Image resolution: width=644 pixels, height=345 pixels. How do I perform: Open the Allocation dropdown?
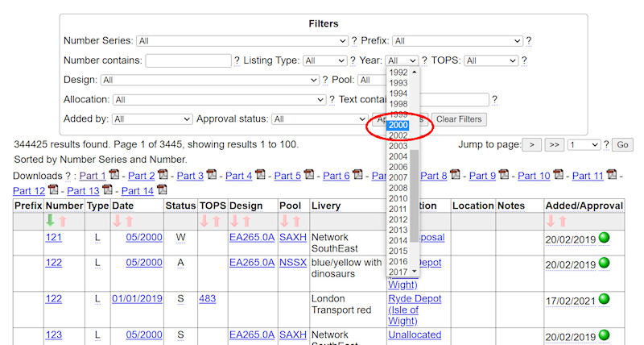click(x=219, y=100)
